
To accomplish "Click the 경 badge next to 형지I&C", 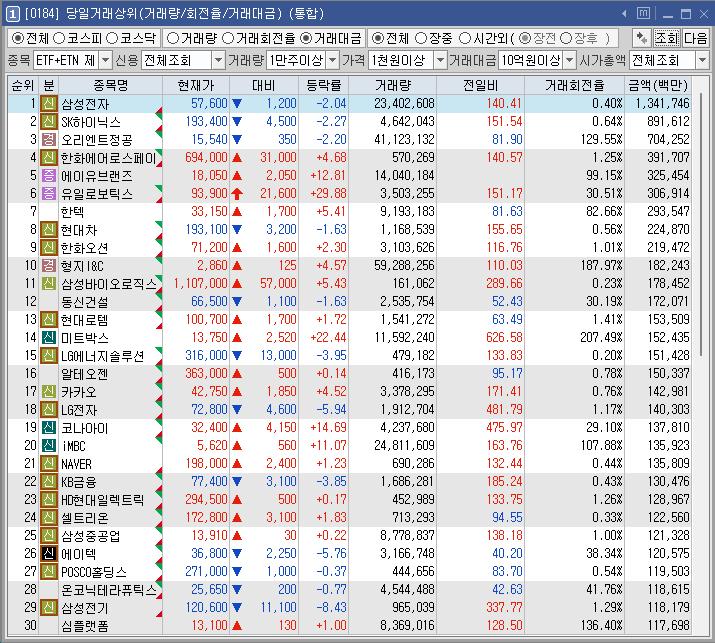I will (49, 265).
